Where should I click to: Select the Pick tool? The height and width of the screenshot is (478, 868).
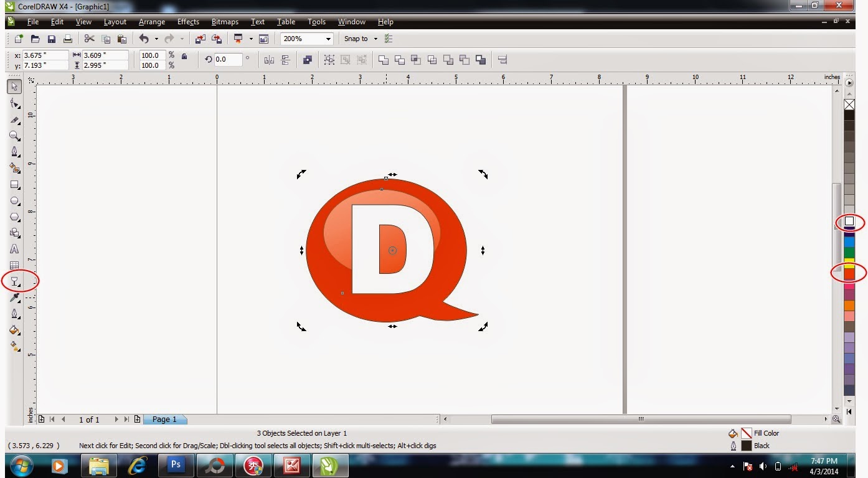(x=14, y=87)
